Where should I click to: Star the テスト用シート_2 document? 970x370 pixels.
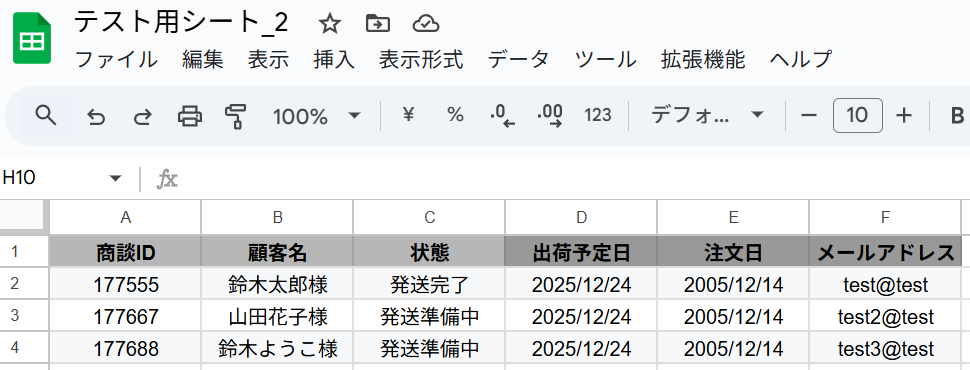330,24
